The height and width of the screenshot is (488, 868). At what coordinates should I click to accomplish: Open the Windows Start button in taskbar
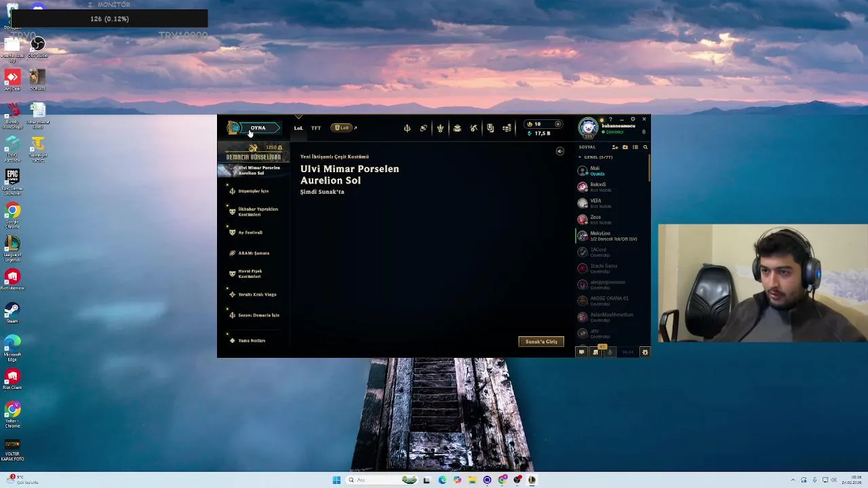(336, 480)
